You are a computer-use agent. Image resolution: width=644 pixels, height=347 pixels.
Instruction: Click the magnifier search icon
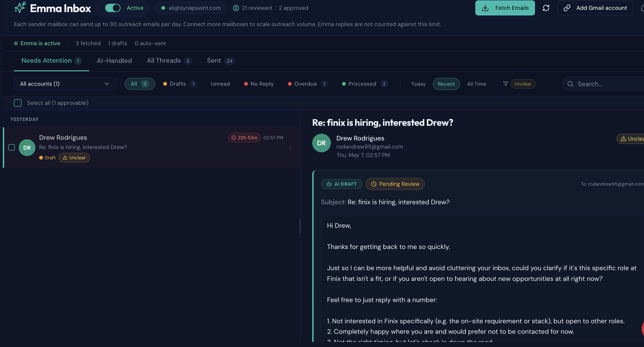click(x=570, y=84)
